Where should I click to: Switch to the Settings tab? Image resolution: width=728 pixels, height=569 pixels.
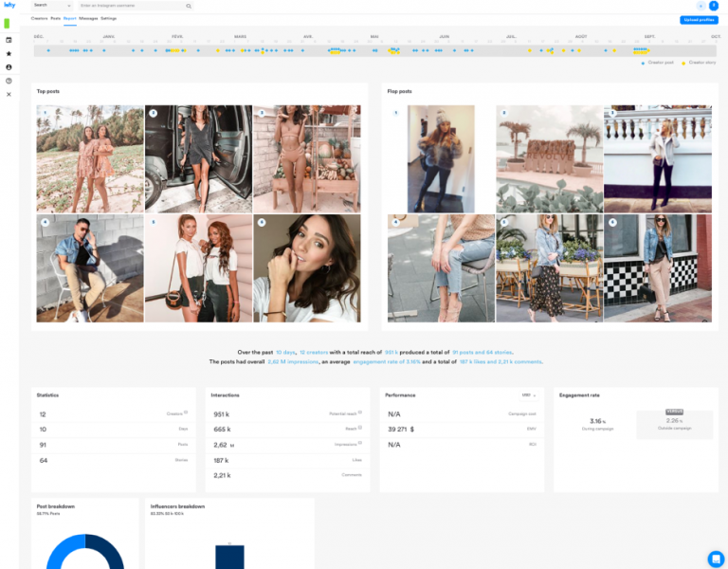click(x=109, y=19)
